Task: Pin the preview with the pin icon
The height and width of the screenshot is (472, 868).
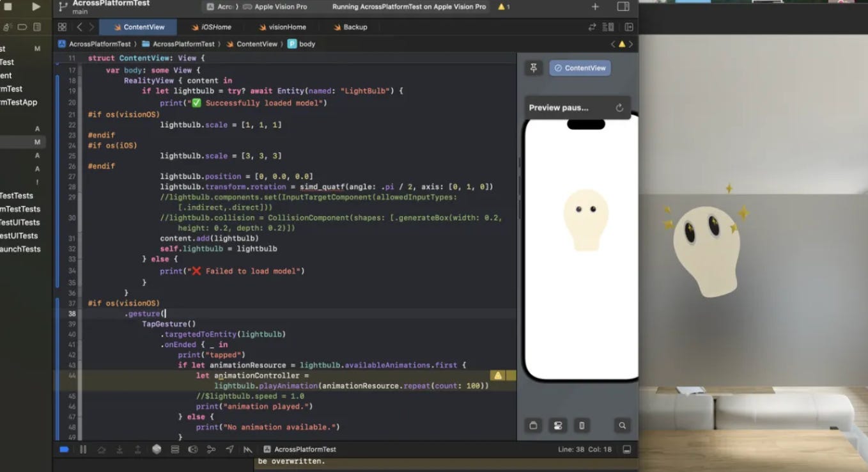Action: 533,67
